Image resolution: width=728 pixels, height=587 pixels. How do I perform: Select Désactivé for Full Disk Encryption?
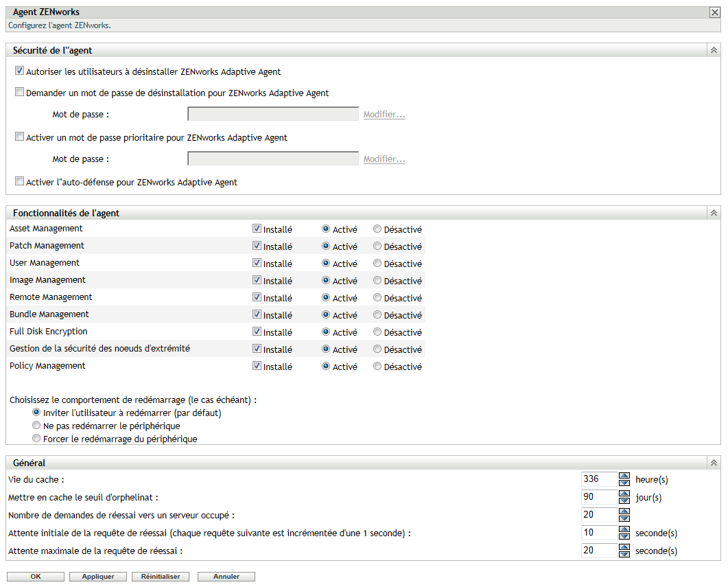pos(377,332)
